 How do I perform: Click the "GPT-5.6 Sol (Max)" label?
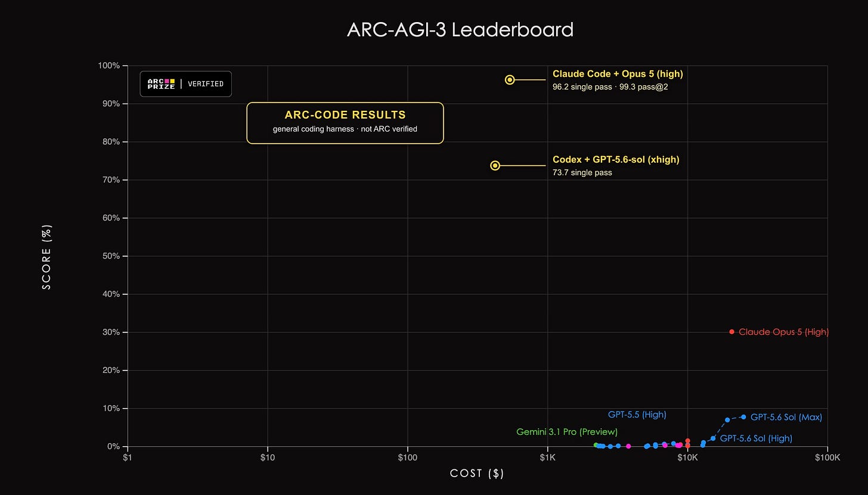tap(786, 418)
